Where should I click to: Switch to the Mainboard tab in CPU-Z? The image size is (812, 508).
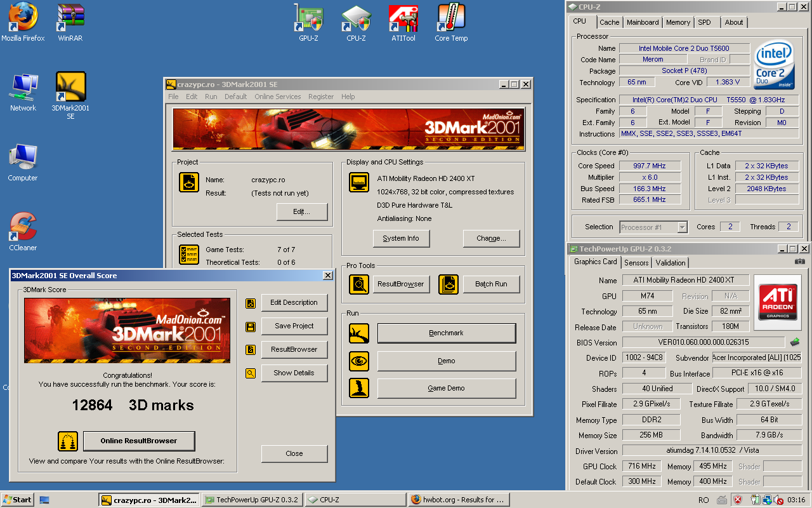[643, 22]
